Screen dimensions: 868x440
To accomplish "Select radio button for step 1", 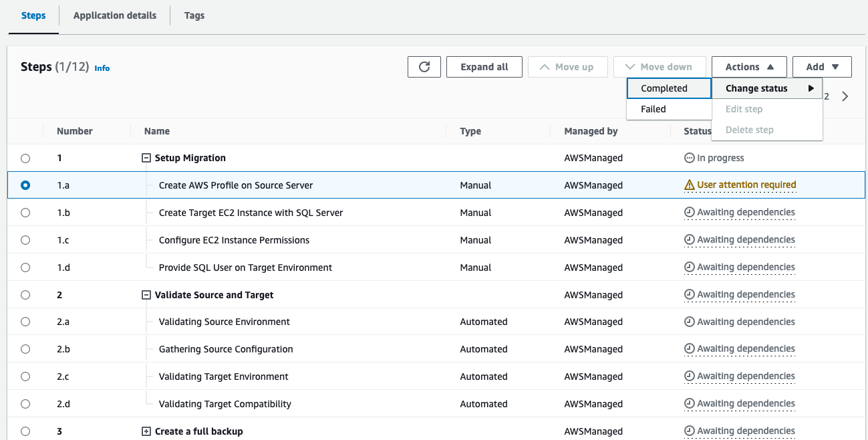I will [25, 158].
